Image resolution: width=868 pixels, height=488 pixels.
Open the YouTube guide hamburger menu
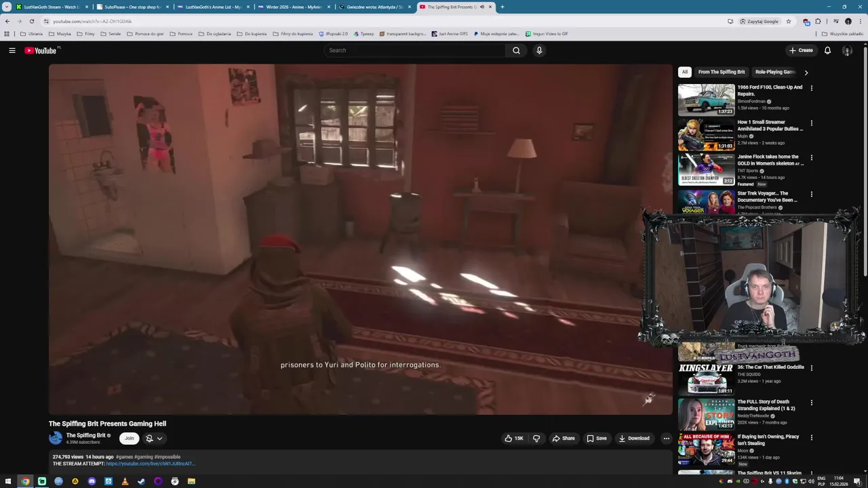click(12, 50)
